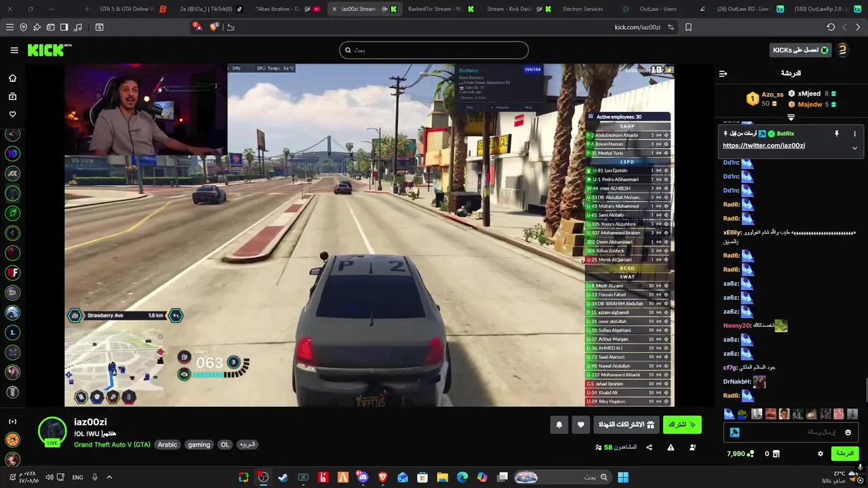Click the KICK logo
Image resolution: width=868 pixels, height=488 pixels.
[49, 50]
